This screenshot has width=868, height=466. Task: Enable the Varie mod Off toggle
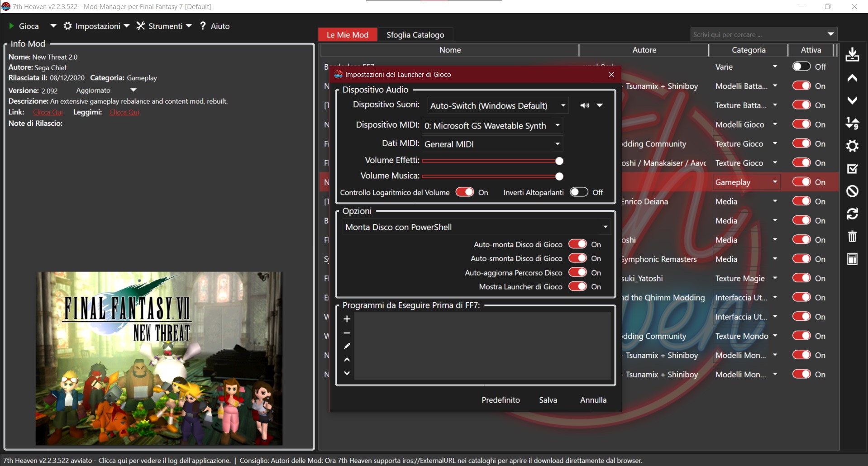click(x=801, y=67)
